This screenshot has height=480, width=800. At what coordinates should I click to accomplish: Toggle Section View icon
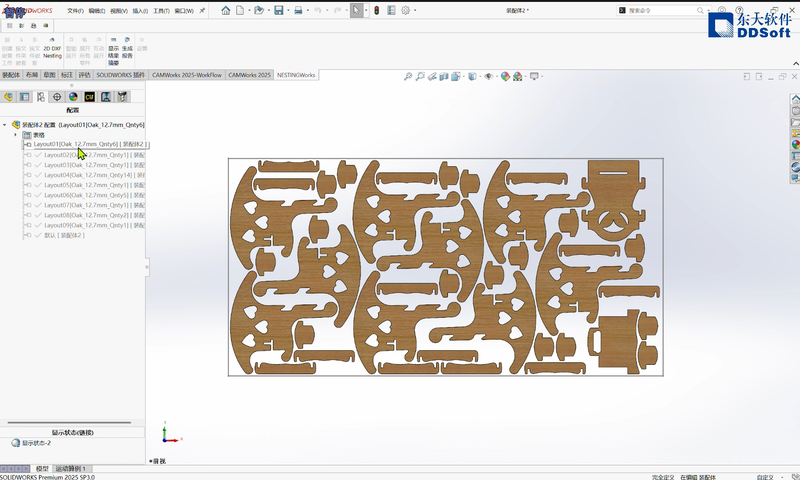coord(444,77)
